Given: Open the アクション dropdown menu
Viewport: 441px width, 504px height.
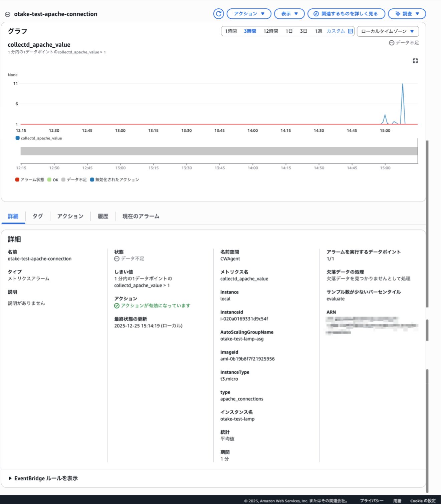Looking at the screenshot, I should tap(249, 14).
